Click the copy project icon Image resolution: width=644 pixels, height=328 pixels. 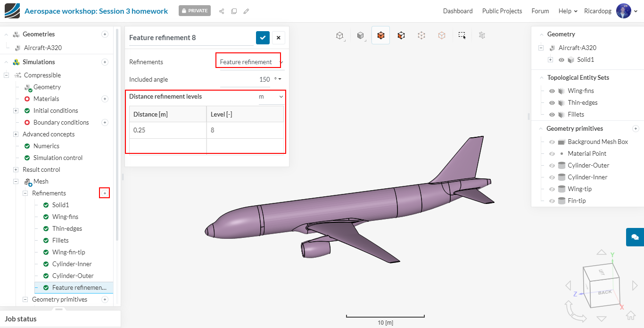tap(234, 11)
